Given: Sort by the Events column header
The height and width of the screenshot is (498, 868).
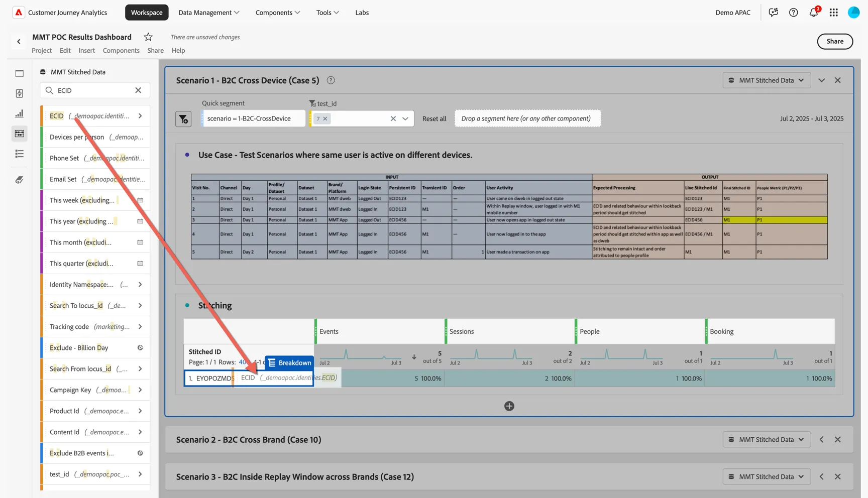Looking at the screenshot, I should tap(379, 332).
